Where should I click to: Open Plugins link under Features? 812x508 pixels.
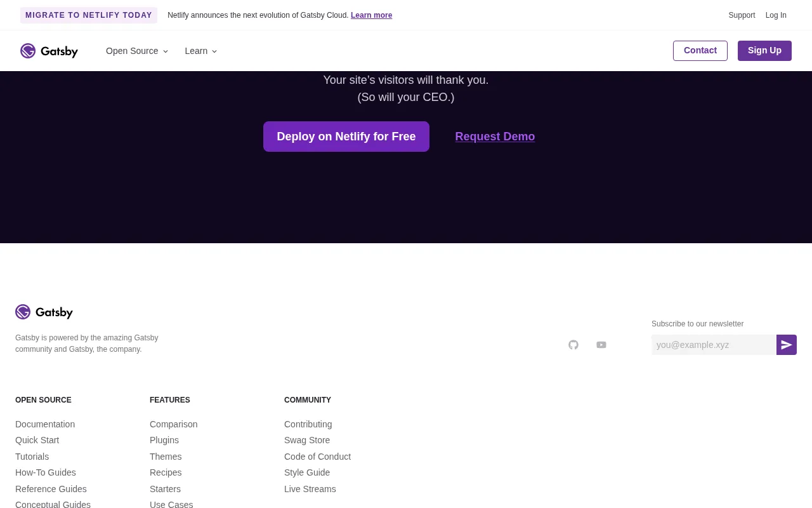pos(164,440)
